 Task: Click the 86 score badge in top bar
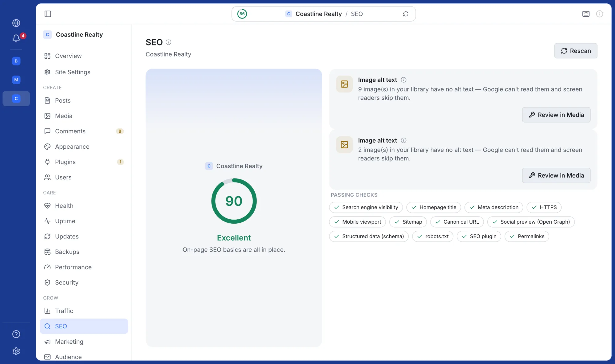[242, 14]
